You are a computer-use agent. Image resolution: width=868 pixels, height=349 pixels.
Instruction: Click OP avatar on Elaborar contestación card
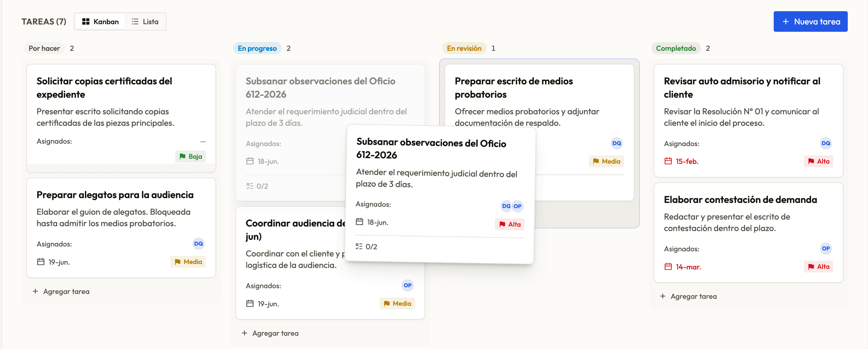point(826,249)
